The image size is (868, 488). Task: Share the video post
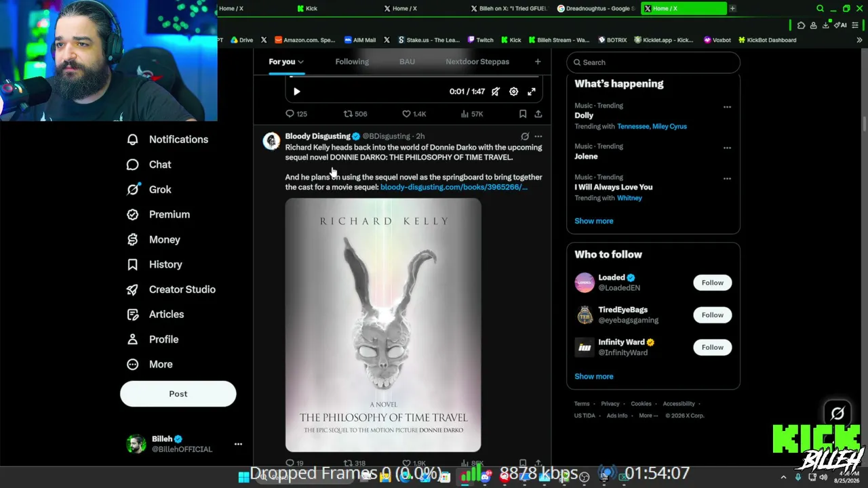pyautogui.click(x=538, y=114)
